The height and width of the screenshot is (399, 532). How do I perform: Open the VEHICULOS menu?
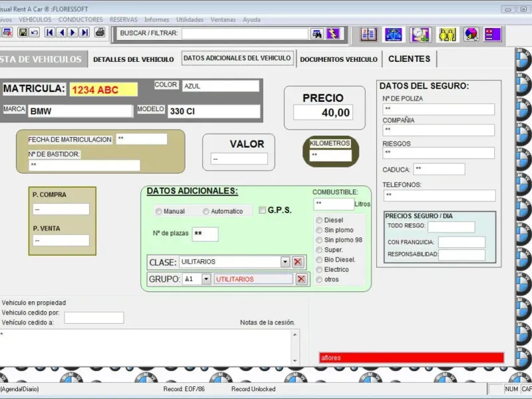point(35,20)
